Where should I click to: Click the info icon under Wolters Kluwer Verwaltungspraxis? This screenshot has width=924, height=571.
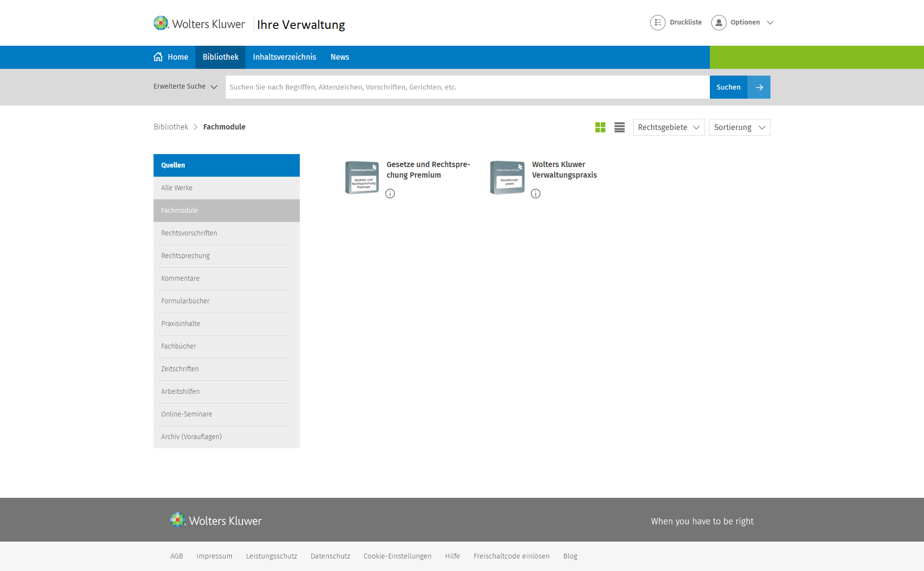click(535, 194)
